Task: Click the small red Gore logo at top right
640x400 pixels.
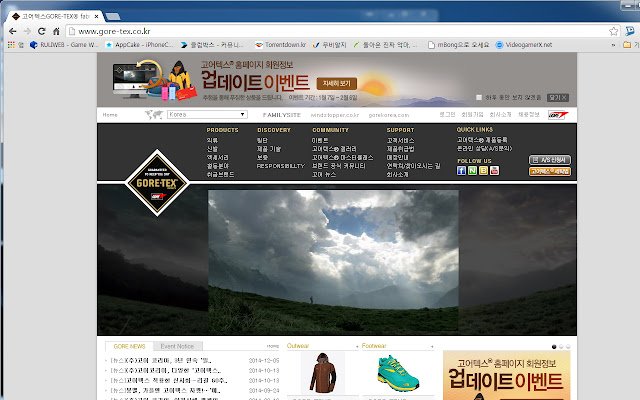Action: tap(558, 115)
